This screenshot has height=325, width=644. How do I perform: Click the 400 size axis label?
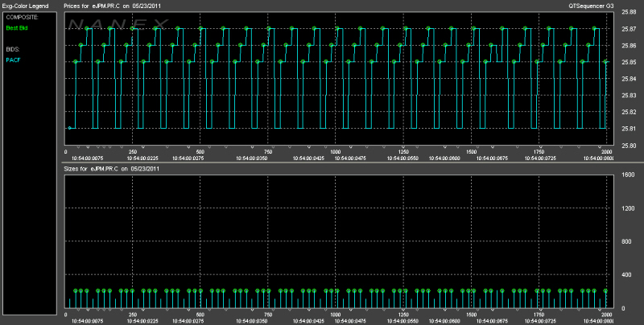[627, 275]
